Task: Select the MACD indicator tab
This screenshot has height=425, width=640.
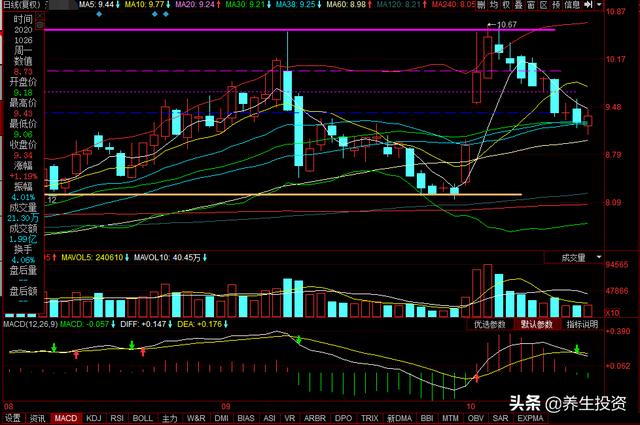Action: tap(66, 418)
